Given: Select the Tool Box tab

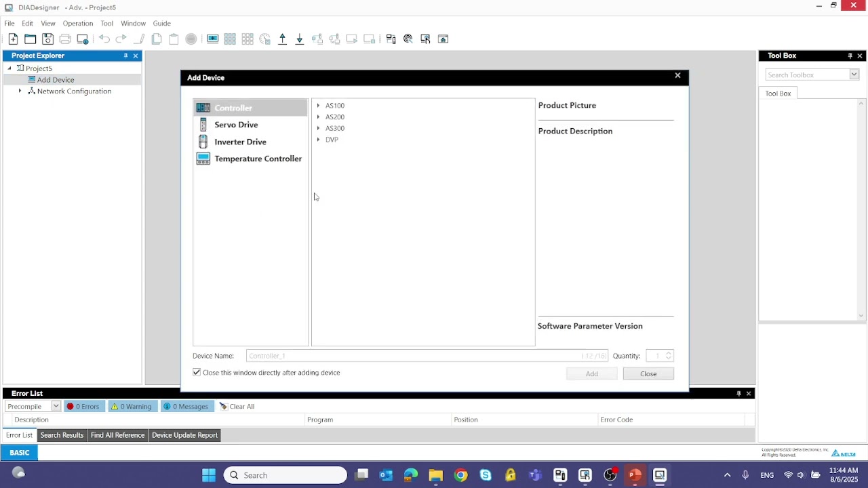Looking at the screenshot, I should pyautogui.click(x=778, y=94).
